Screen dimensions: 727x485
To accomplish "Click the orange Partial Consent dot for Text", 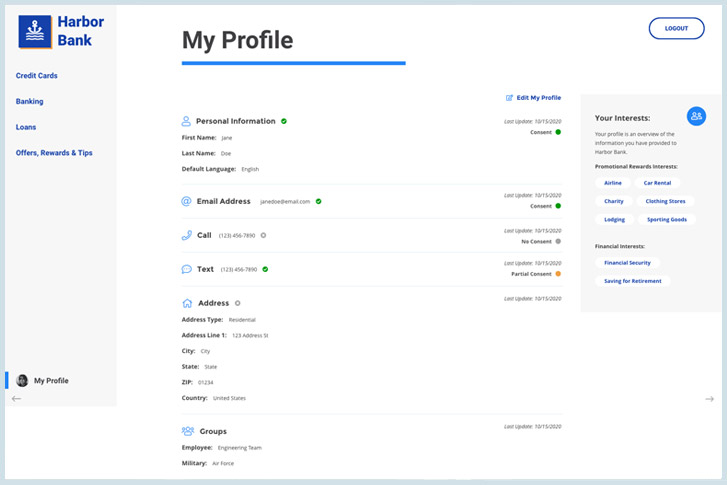I will (558, 274).
